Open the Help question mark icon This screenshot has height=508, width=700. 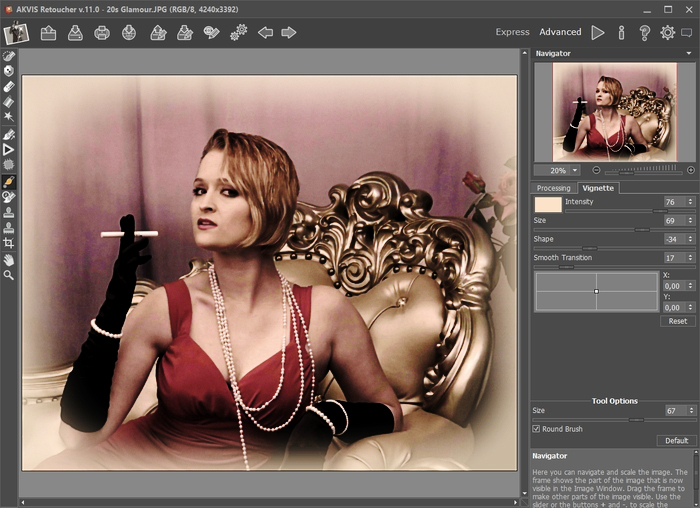644,32
